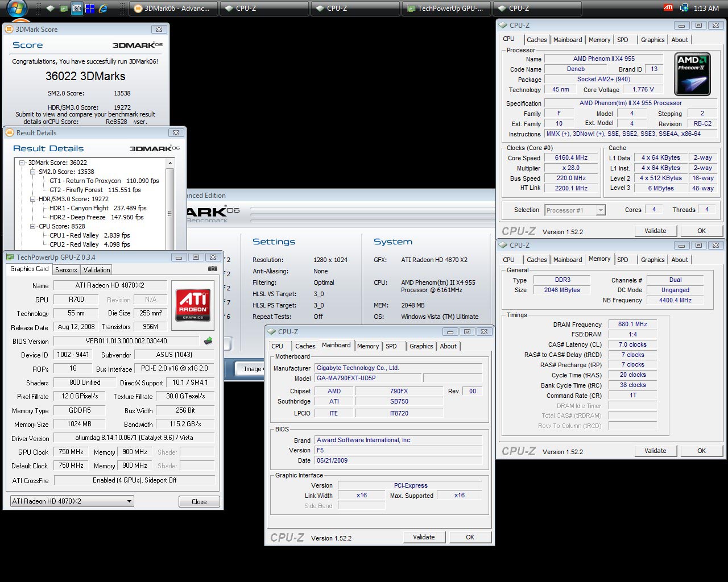Click the camera screenshot quick launch icon
Image resolution: width=728 pixels, height=582 pixels.
(77, 9)
